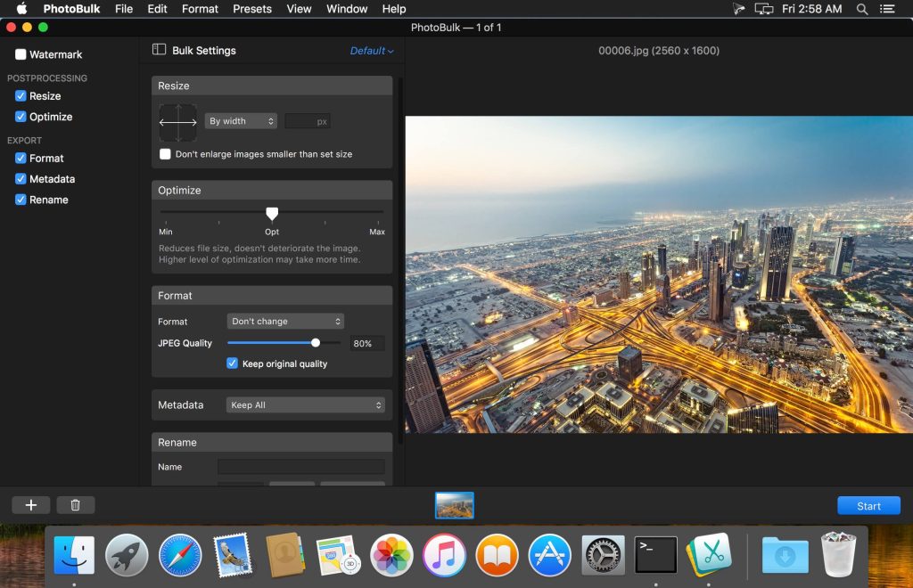Image resolution: width=913 pixels, height=588 pixels.
Task: Open the Format menu in the menu bar
Action: tap(200, 9)
